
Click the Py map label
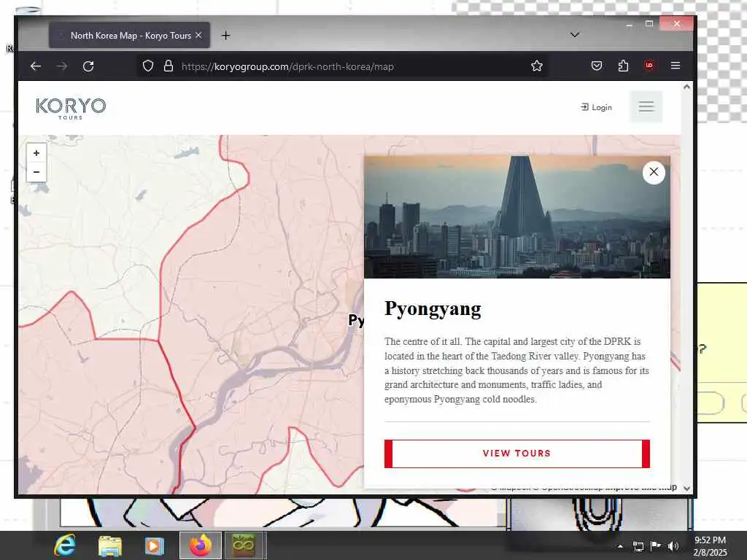point(356,320)
